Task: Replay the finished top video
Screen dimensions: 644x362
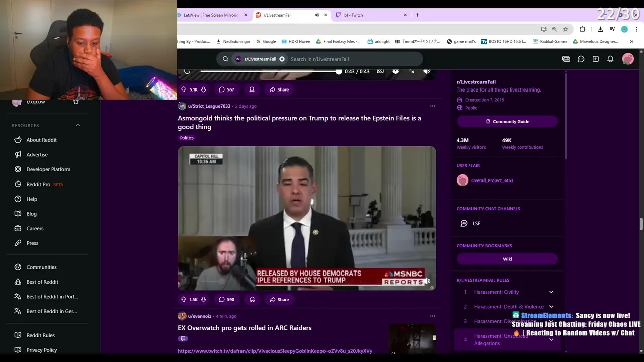Action: coord(187,71)
